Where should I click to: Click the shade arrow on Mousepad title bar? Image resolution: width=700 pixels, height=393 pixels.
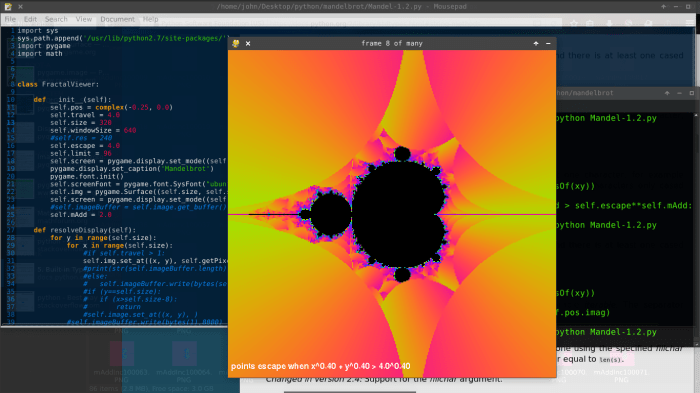click(663, 6)
